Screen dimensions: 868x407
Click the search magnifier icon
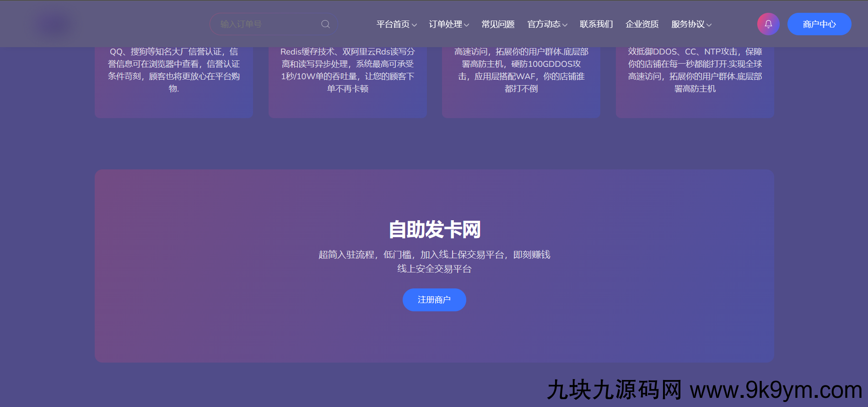(325, 24)
